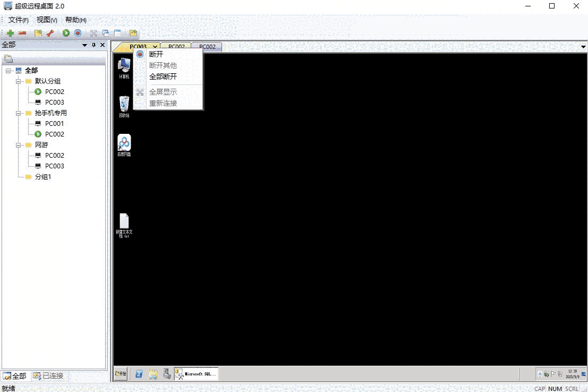
Task: Open the red wrench settings tool
Action: pyautogui.click(x=50, y=33)
